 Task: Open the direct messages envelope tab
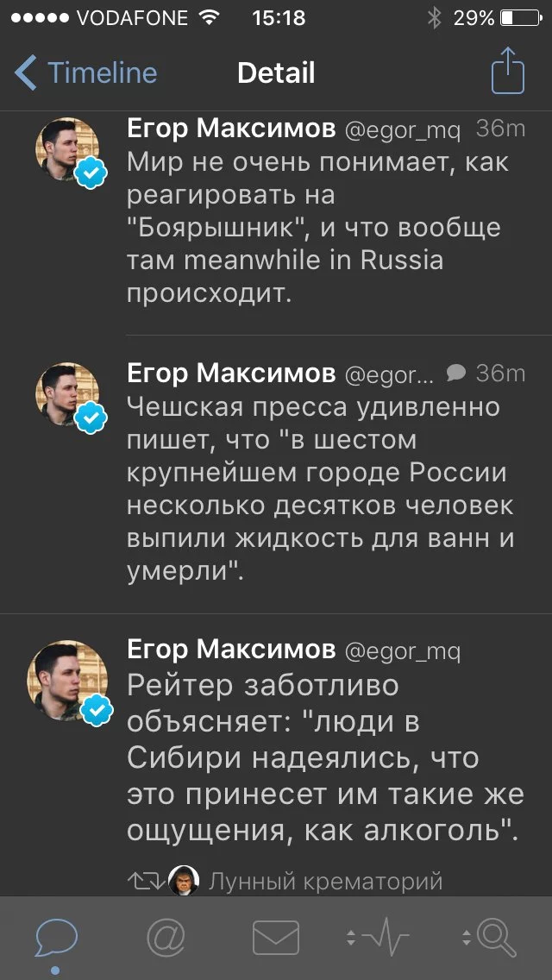pos(276,938)
